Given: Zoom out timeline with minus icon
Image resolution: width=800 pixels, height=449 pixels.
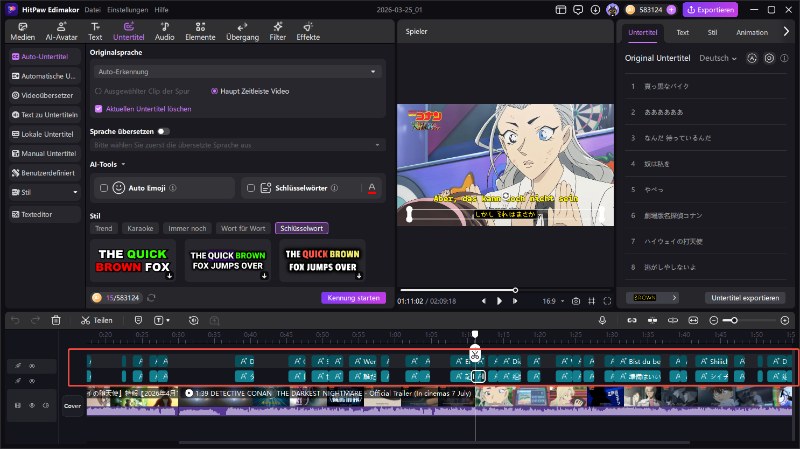Looking at the screenshot, I should tap(714, 320).
